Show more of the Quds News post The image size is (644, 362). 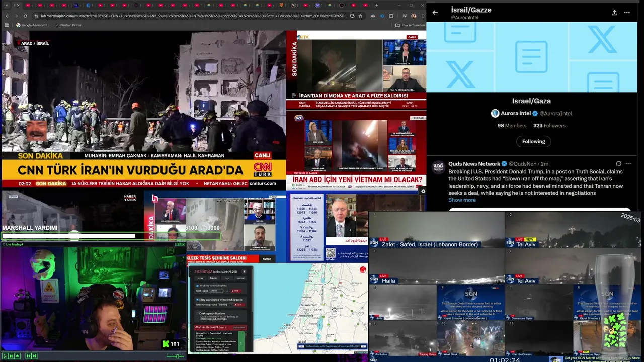tap(462, 200)
